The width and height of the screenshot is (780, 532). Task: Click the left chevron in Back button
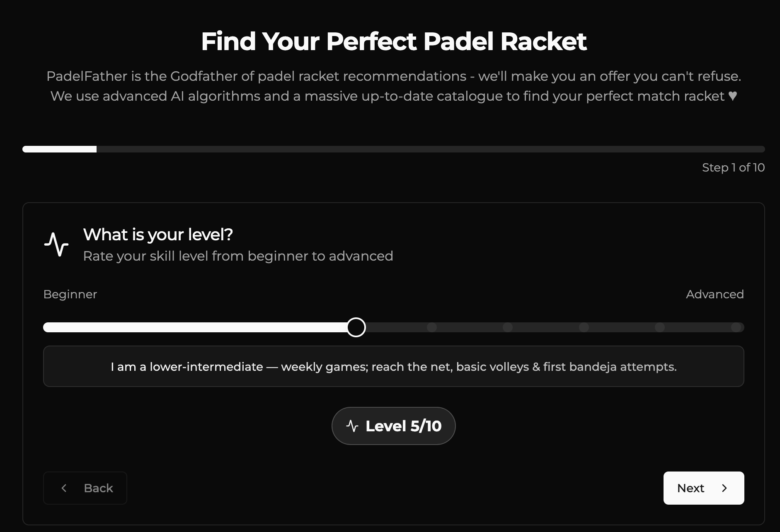point(64,488)
